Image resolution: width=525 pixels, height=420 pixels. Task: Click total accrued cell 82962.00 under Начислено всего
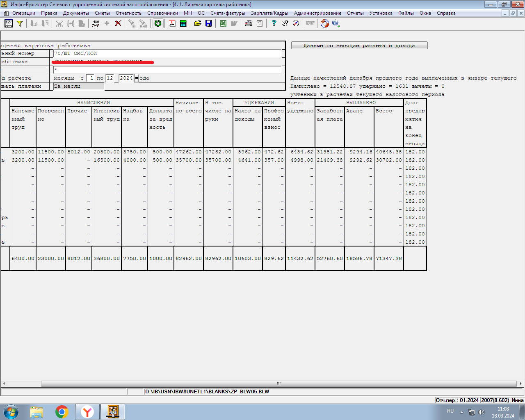click(189, 258)
